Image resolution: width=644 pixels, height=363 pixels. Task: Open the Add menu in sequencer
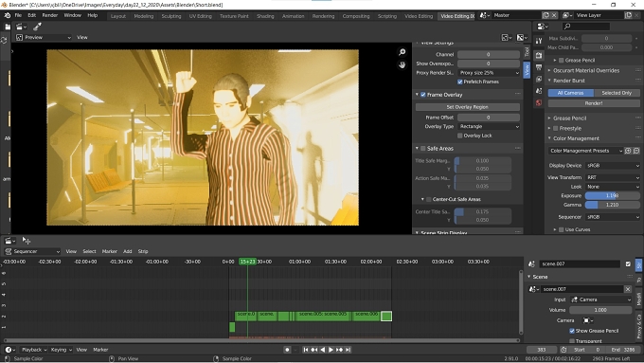click(128, 251)
